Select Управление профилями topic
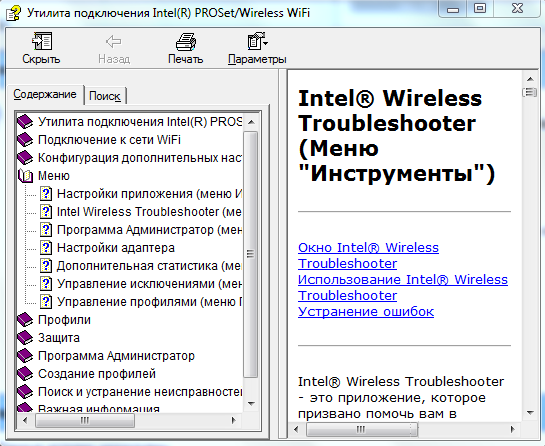Screen dimensions: 545x446 (x=149, y=302)
